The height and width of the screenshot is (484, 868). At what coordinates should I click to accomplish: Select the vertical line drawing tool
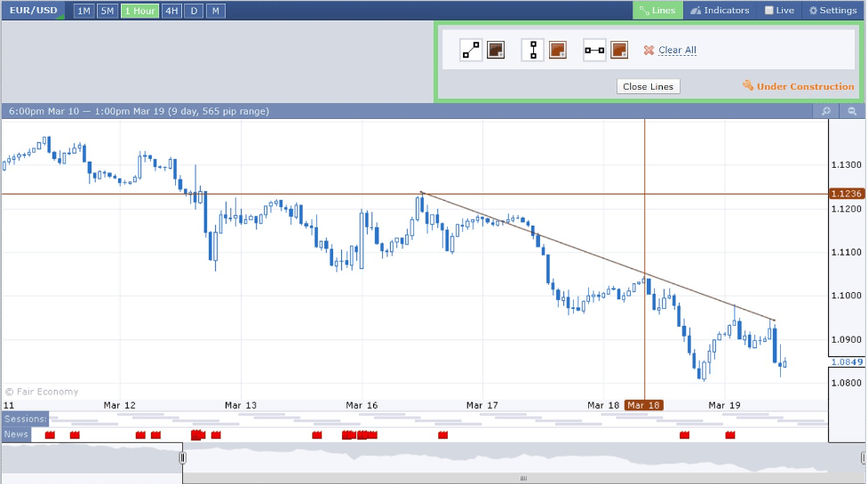pyautogui.click(x=532, y=51)
